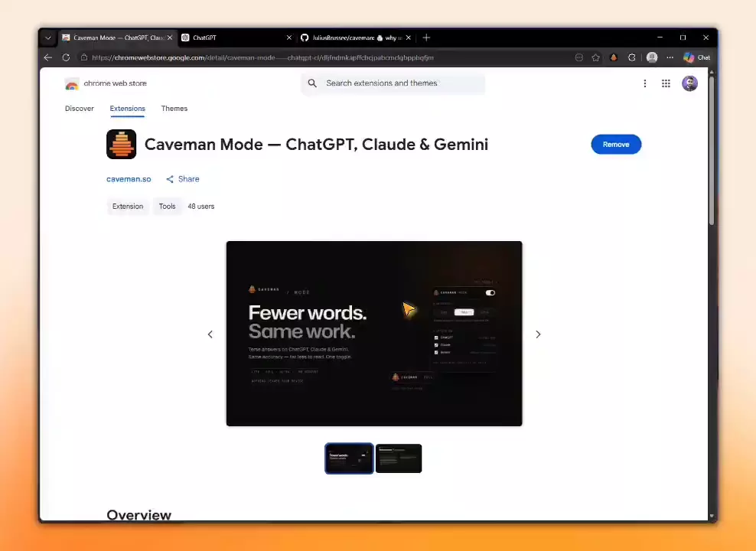Show previous screenshot with left arrow

tap(210, 334)
